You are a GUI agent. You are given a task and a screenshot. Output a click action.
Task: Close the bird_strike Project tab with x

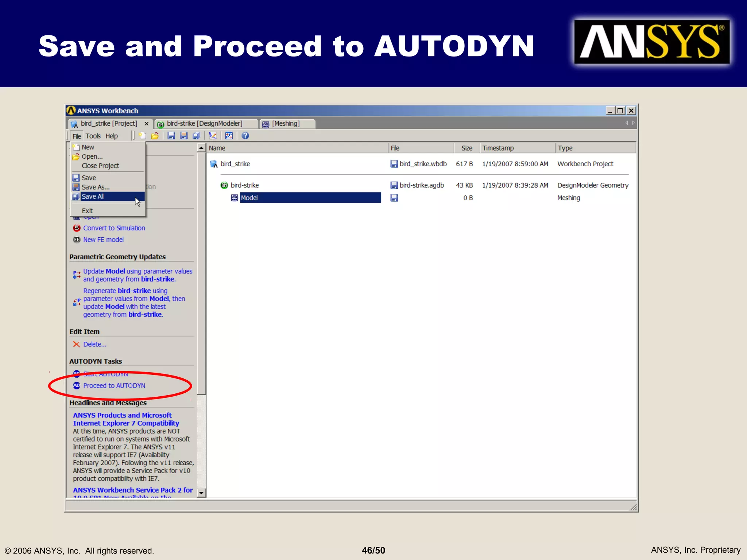(147, 124)
